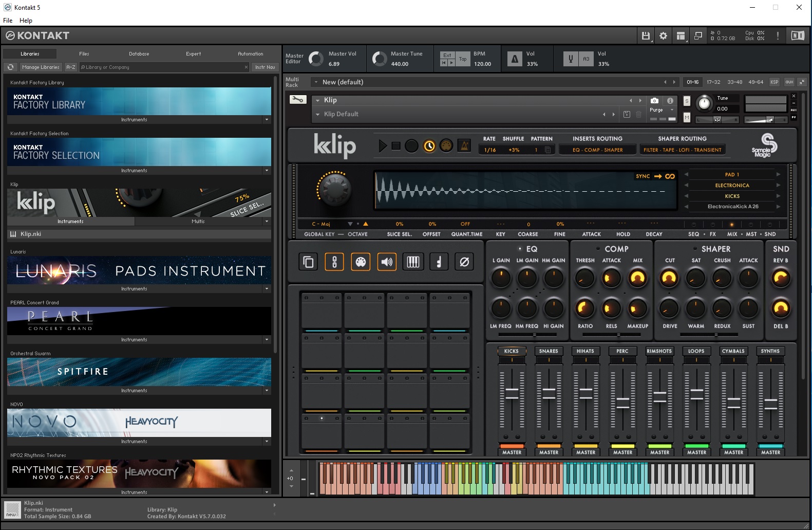Expand Kontakt Factory Library Instruments dropdown arrow

coord(267,120)
